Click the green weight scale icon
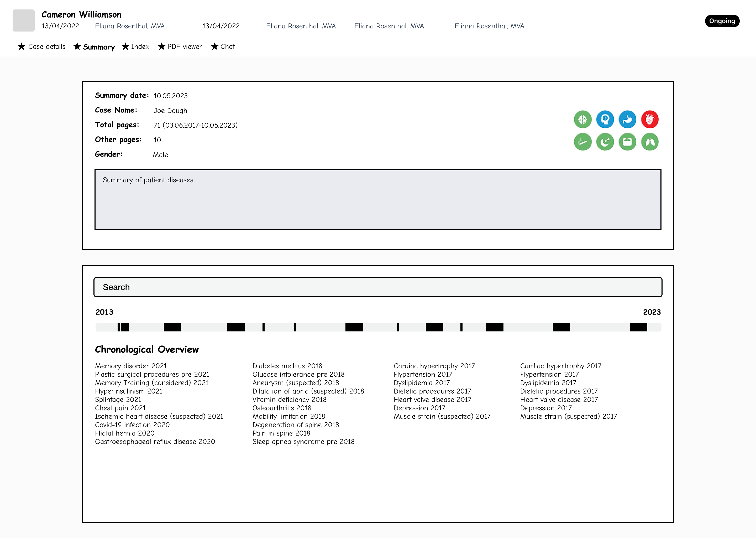Screen dimensions: 756x538 point(627,142)
